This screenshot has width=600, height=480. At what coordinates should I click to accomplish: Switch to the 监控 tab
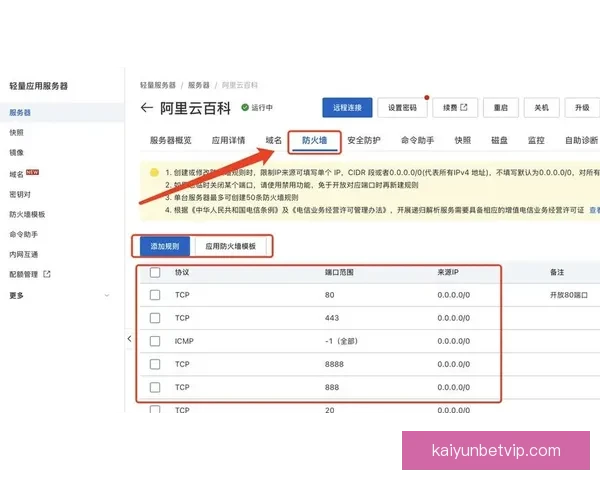(x=536, y=140)
